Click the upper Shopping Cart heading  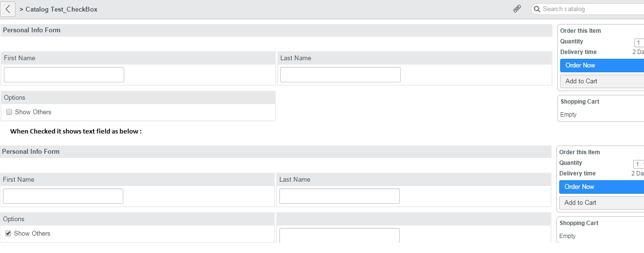tap(580, 102)
